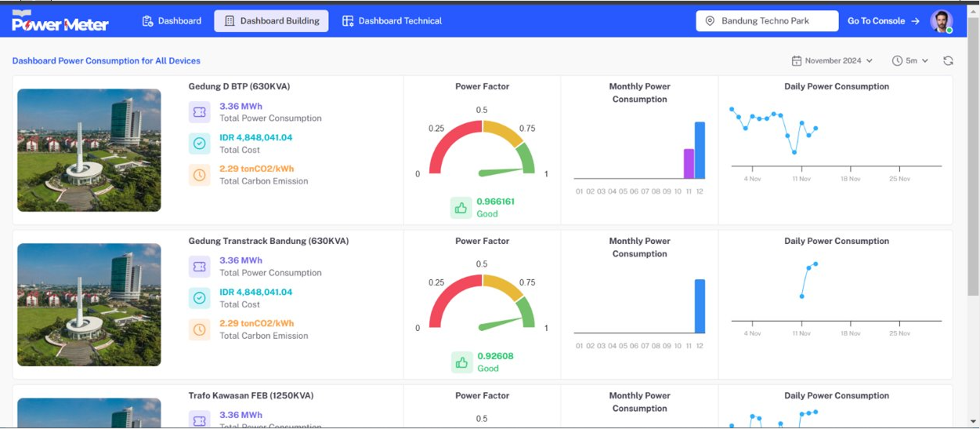Screen dimensions: 980x429
Task: Click thumbs-up icon next to 0.966161
Action: coord(461,208)
